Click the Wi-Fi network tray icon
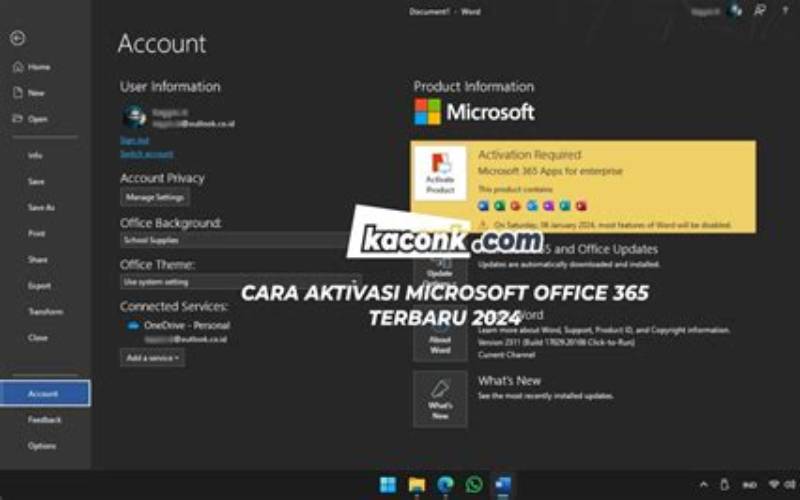 point(774,485)
